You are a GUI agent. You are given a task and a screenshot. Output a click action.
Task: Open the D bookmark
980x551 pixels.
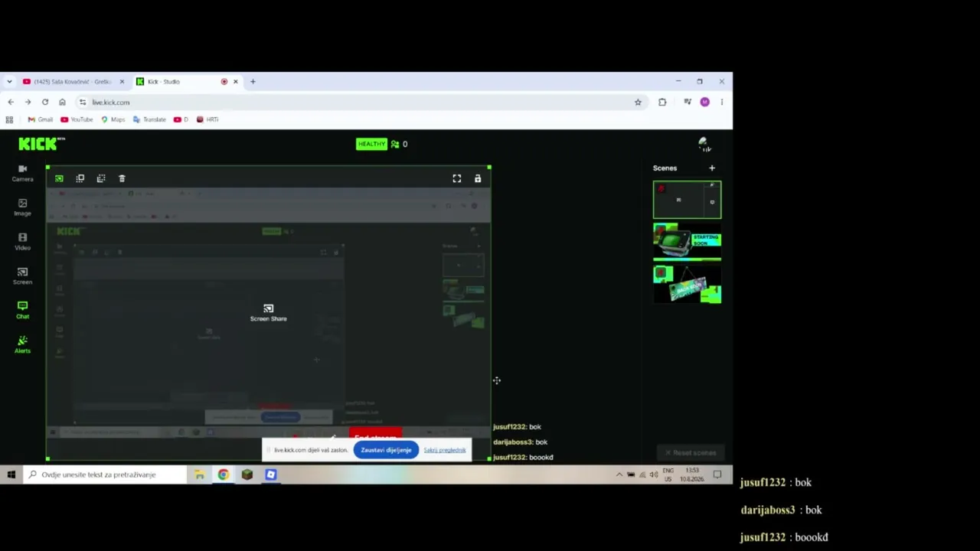tap(181, 119)
